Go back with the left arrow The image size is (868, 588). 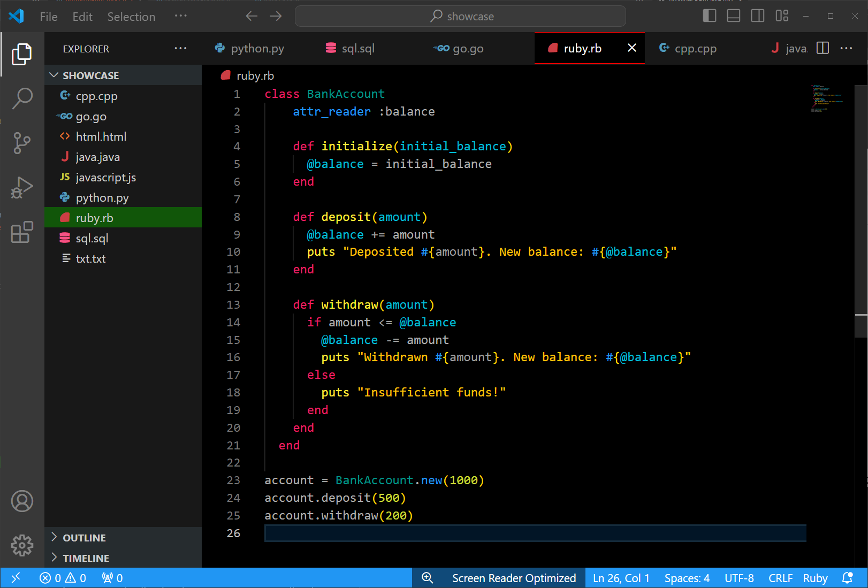[252, 16]
